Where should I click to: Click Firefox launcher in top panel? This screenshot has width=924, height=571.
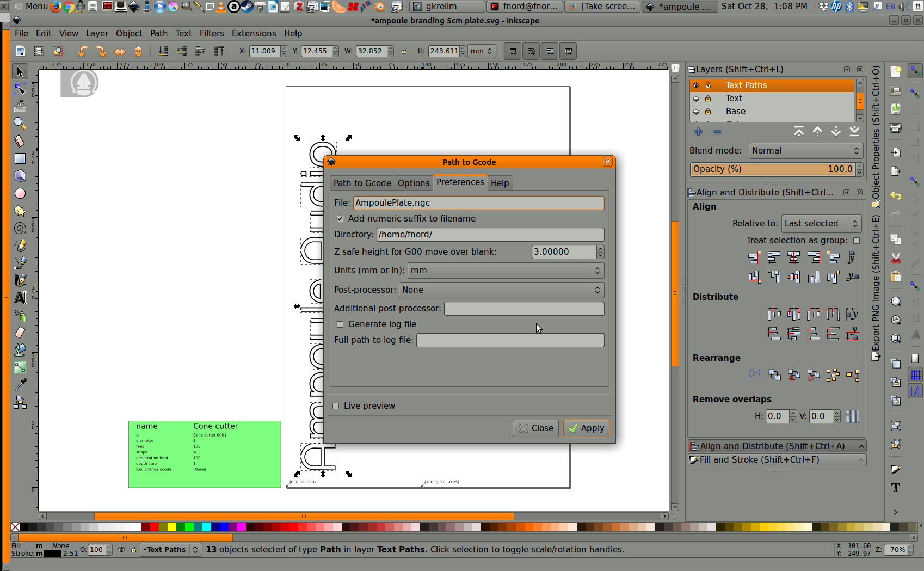(x=56, y=7)
